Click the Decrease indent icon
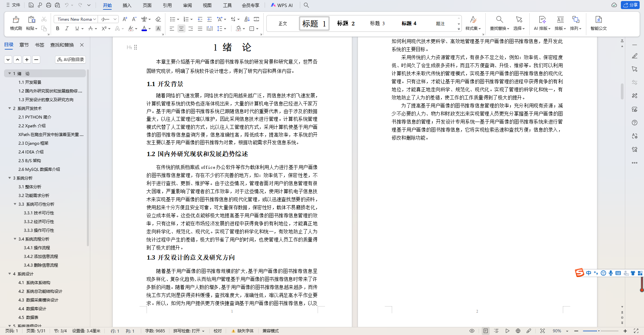Viewport: 644px width, 335px height. (200, 19)
